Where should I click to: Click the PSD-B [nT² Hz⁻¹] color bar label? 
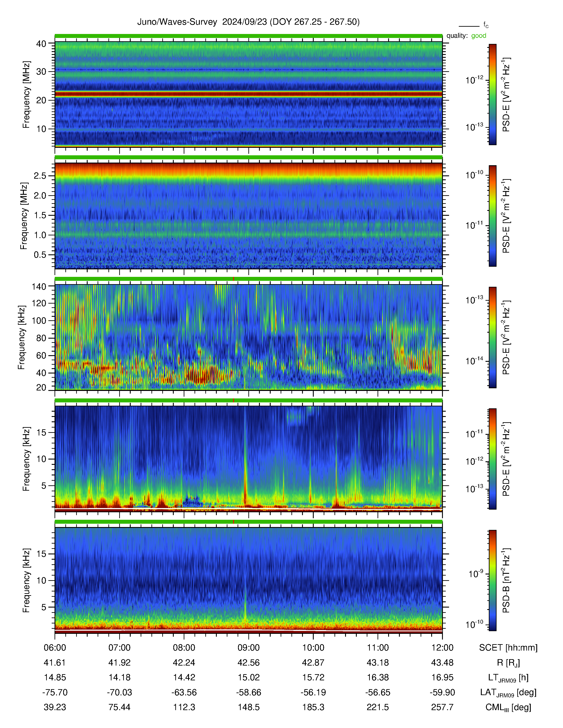tap(506, 580)
